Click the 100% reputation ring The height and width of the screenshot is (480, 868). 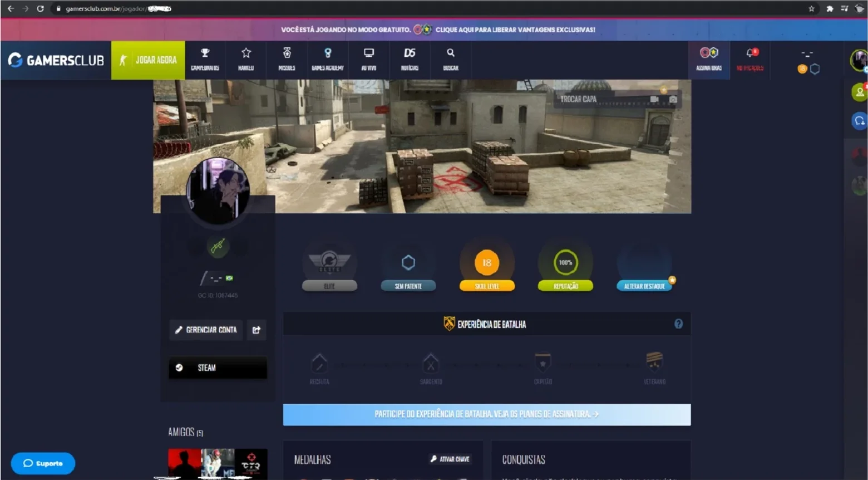(565, 262)
